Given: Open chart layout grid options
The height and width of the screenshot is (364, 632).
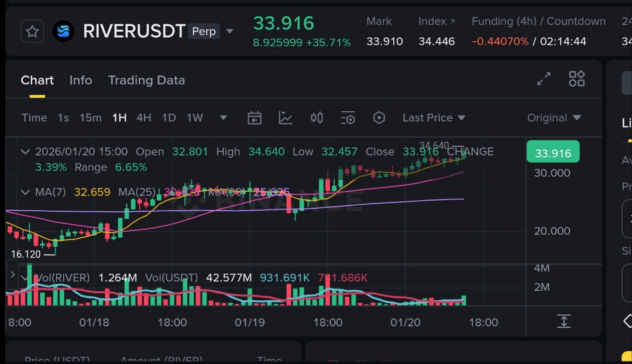Looking at the screenshot, I should point(577,79).
